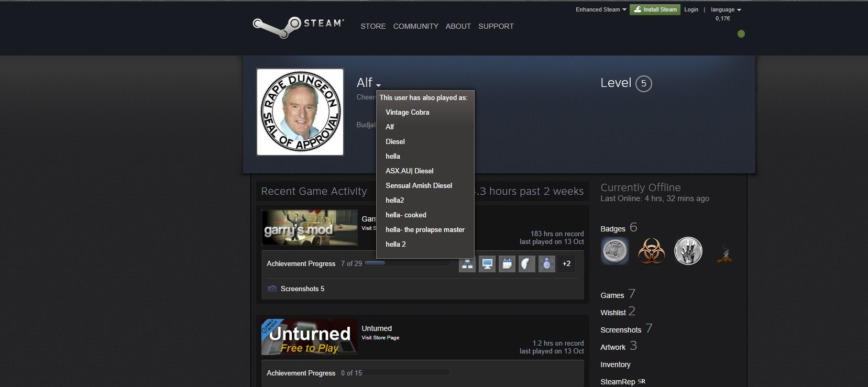This screenshot has height=387, width=868.
Task: Click Garry's Mod achievement progress bar
Action: tap(407, 263)
